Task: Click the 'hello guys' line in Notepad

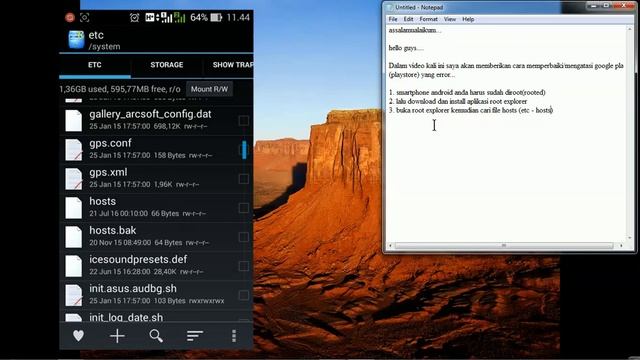Action: [406, 48]
